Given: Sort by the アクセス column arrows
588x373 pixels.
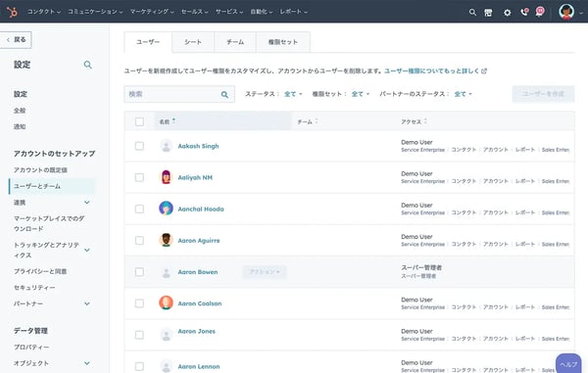Looking at the screenshot, I should tap(425, 121).
